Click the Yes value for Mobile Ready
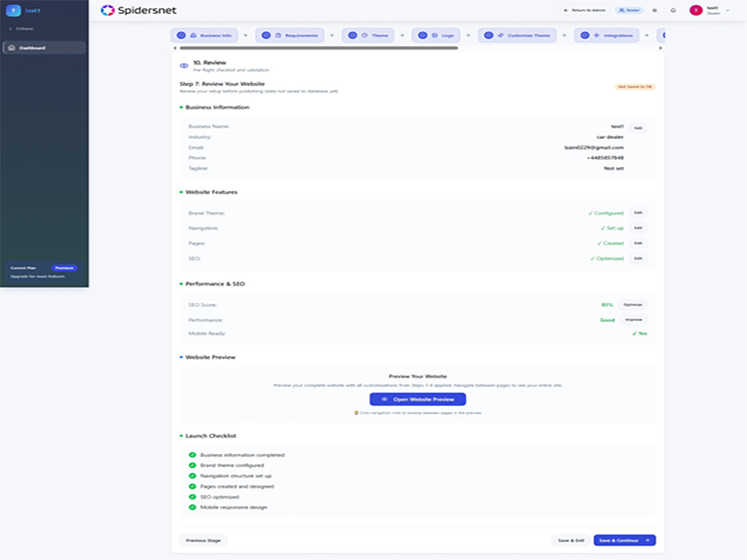Image resolution: width=747 pixels, height=560 pixels. click(x=639, y=333)
